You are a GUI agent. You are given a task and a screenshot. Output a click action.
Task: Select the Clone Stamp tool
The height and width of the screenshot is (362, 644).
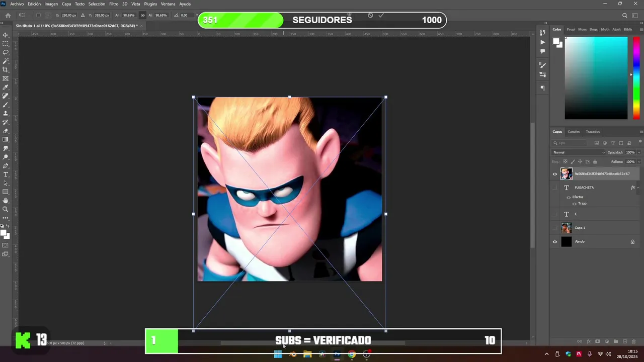point(6,114)
